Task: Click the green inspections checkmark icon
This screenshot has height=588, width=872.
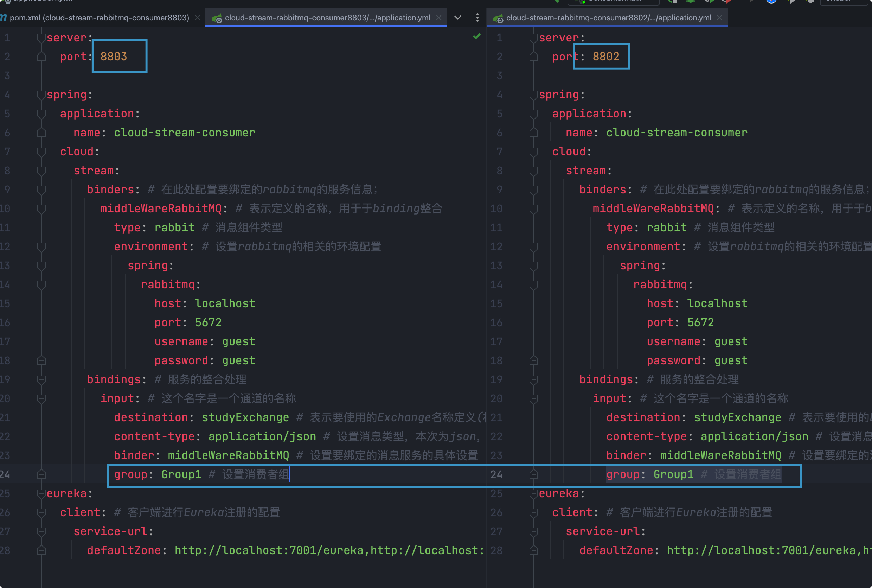Action: 476,36
